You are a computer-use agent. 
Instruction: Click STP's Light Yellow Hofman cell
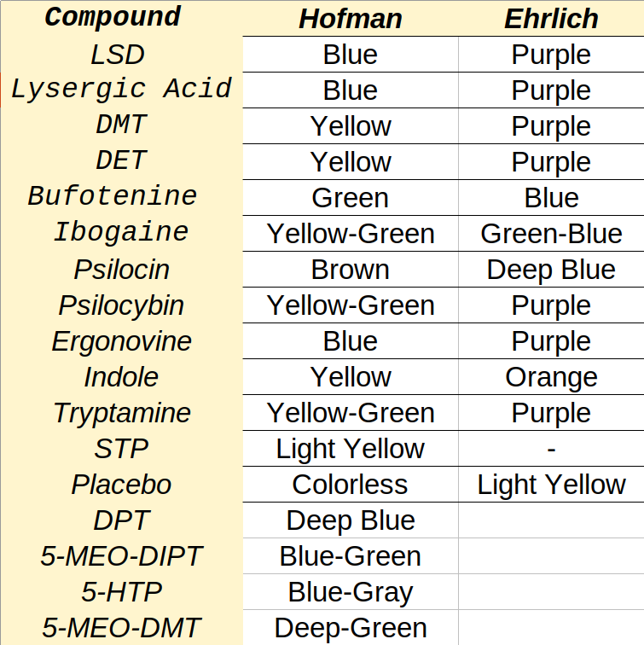[351, 449]
